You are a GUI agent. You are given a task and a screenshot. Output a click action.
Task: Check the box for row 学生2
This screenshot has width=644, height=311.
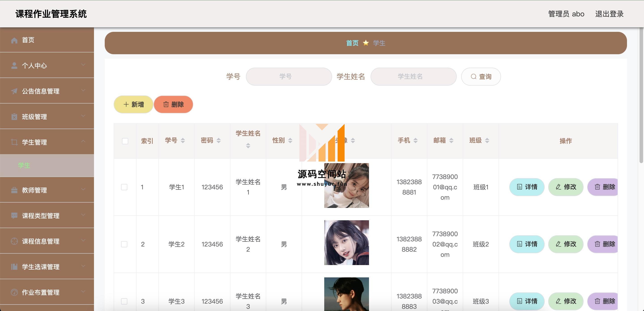click(124, 244)
